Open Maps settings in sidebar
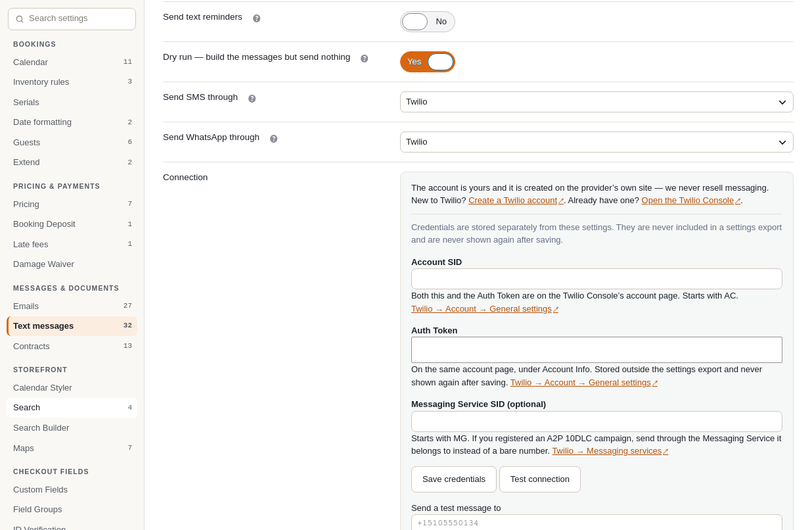 72,448
